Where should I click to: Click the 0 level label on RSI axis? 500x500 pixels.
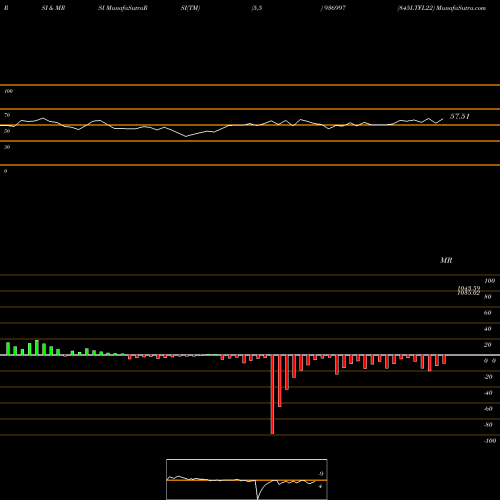(x=5, y=171)
